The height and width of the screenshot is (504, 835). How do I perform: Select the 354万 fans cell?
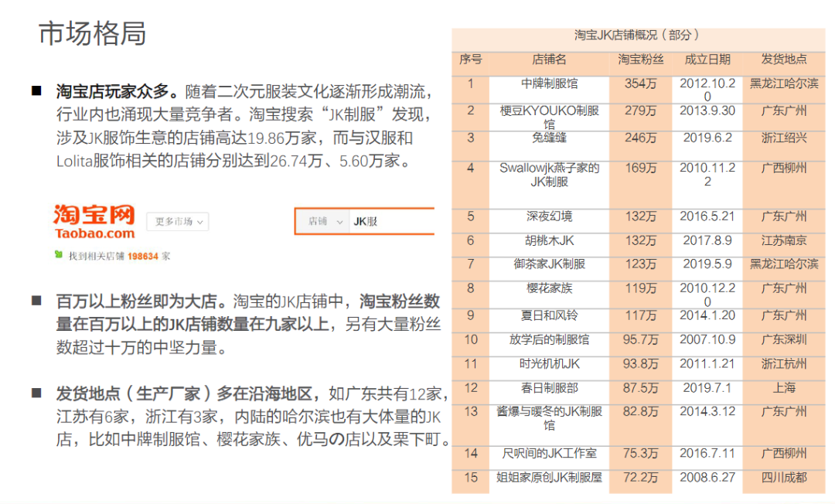click(x=641, y=90)
